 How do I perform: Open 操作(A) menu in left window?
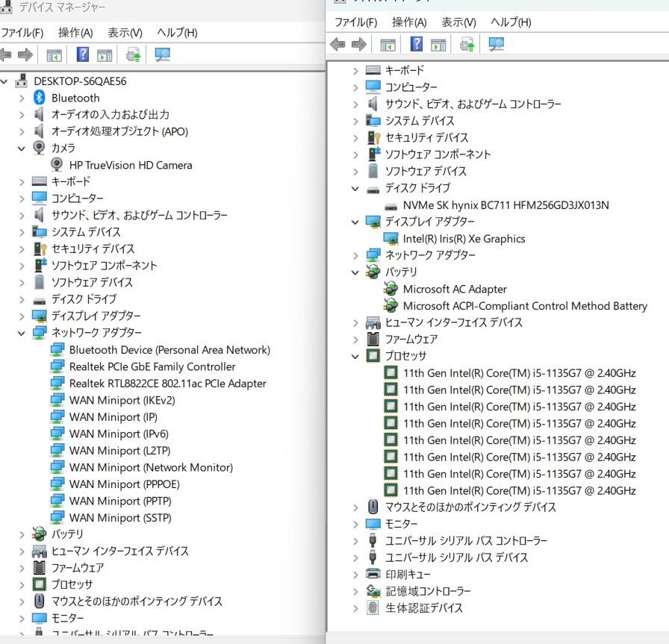[75, 33]
